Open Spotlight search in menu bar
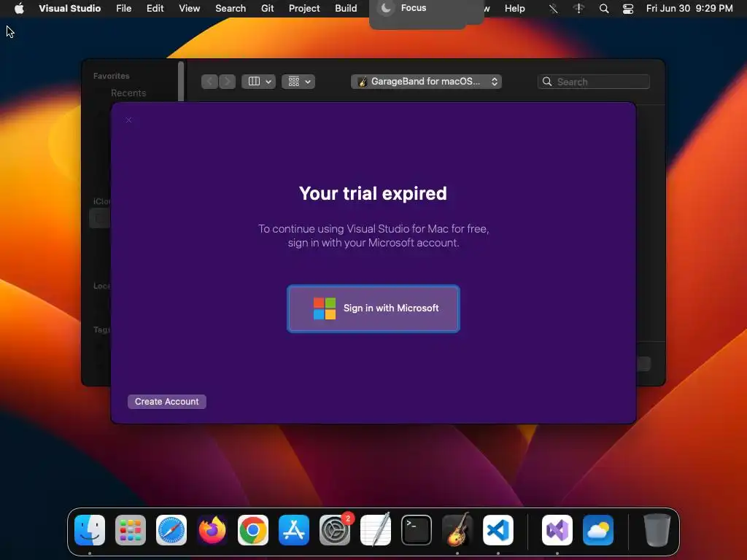The width and height of the screenshot is (747, 560). 604,9
